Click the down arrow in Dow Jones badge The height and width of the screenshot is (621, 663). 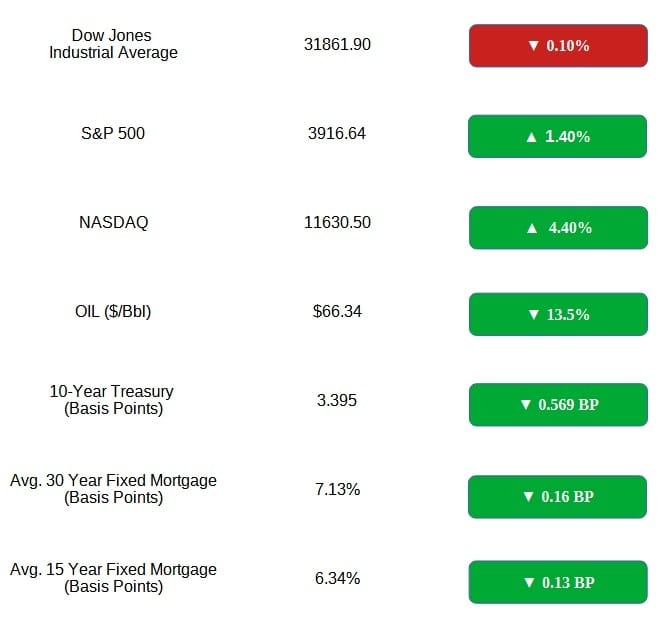pyautogui.click(x=534, y=46)
